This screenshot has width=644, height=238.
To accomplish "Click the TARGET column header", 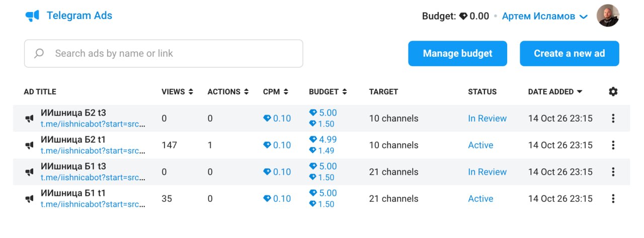I will (x=383, y=92).
